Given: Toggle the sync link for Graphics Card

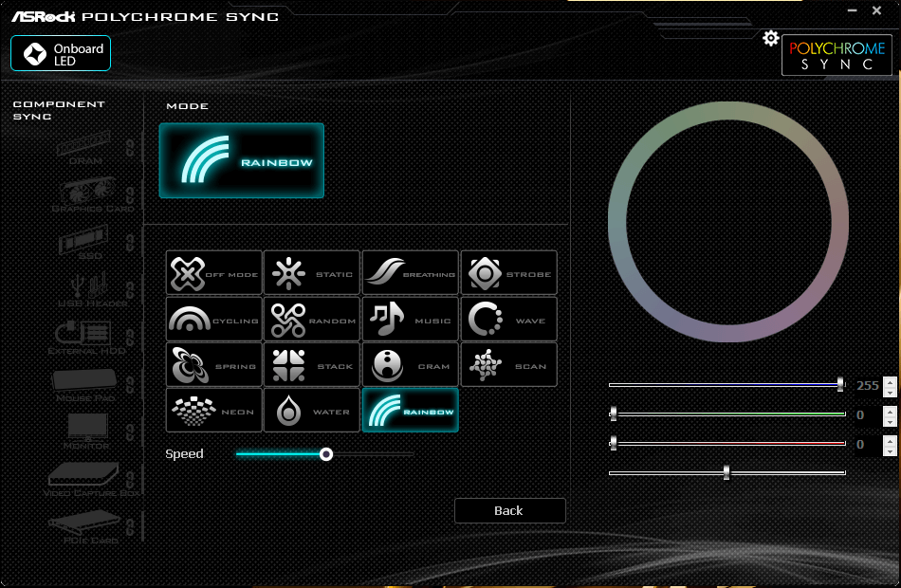Looking at the screenshot, I should pos(131,195).
